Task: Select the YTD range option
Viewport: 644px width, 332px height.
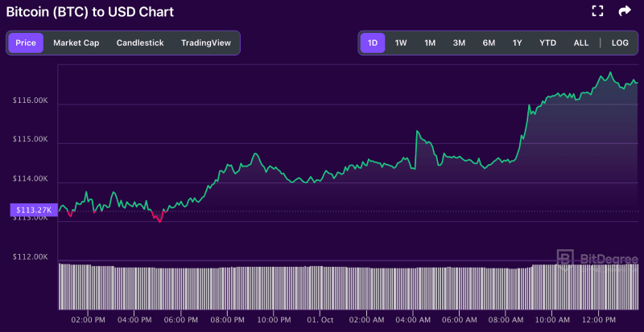Action: [x=547, y=43]
